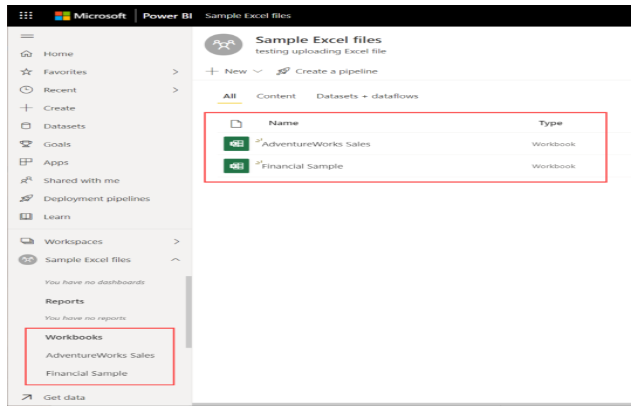Click Workbook type cell for Financial Sample

[554, 166]
